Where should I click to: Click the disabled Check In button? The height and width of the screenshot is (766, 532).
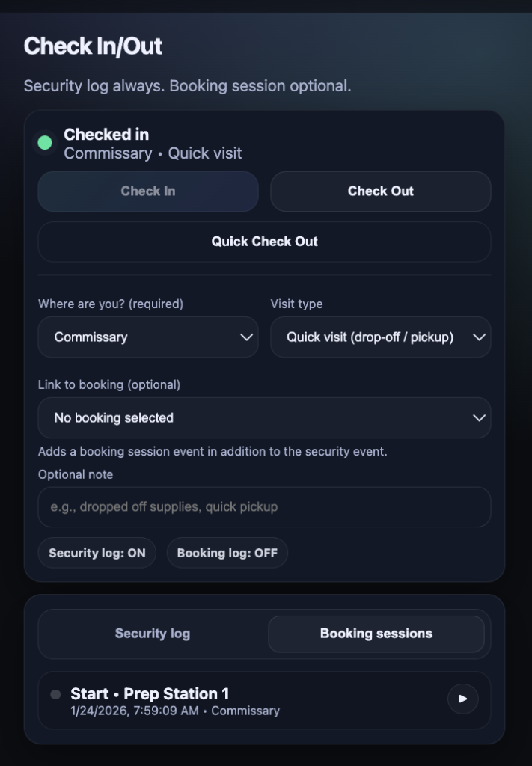148,191
